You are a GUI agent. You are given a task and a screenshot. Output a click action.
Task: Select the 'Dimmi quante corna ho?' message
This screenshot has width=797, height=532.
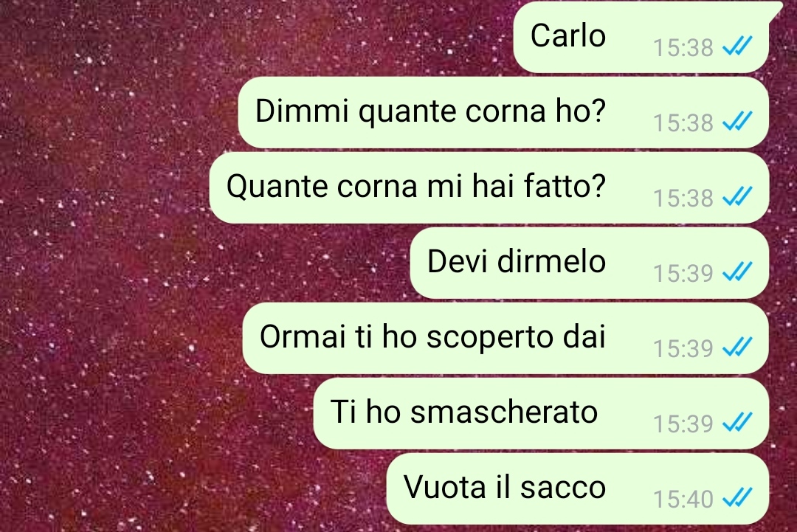503,113
